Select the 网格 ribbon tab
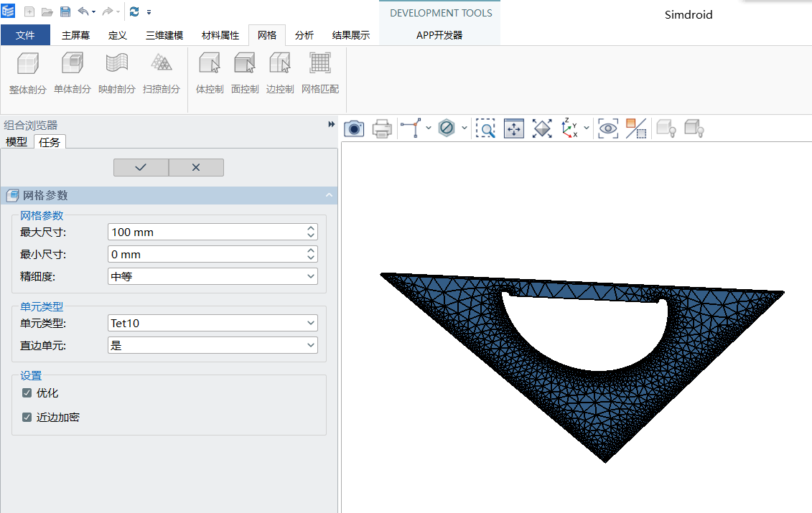Screen dimensions: 812x513 point(266,35)
